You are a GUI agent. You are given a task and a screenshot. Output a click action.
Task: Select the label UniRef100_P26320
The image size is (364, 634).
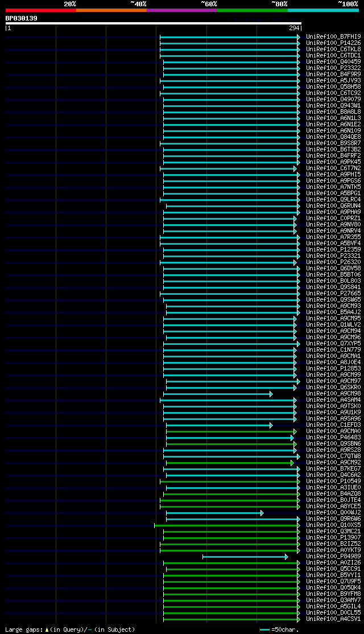pos(333,262)
